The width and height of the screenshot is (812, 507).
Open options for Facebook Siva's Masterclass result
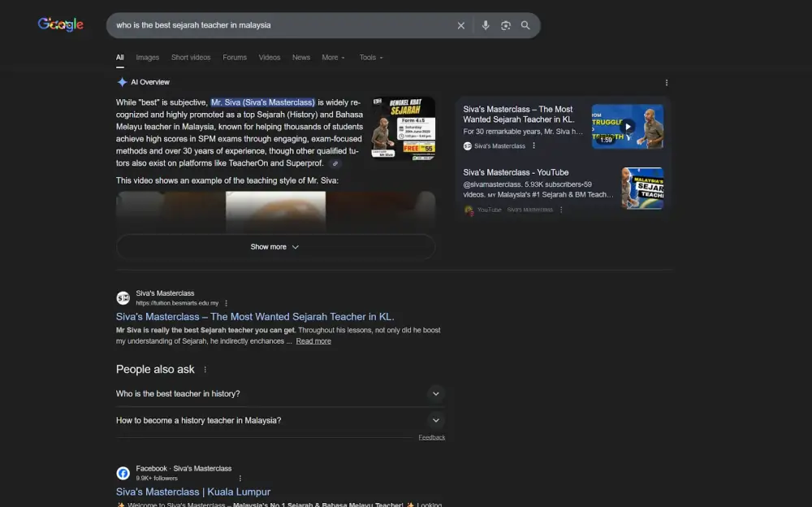(x=240, y=479)
